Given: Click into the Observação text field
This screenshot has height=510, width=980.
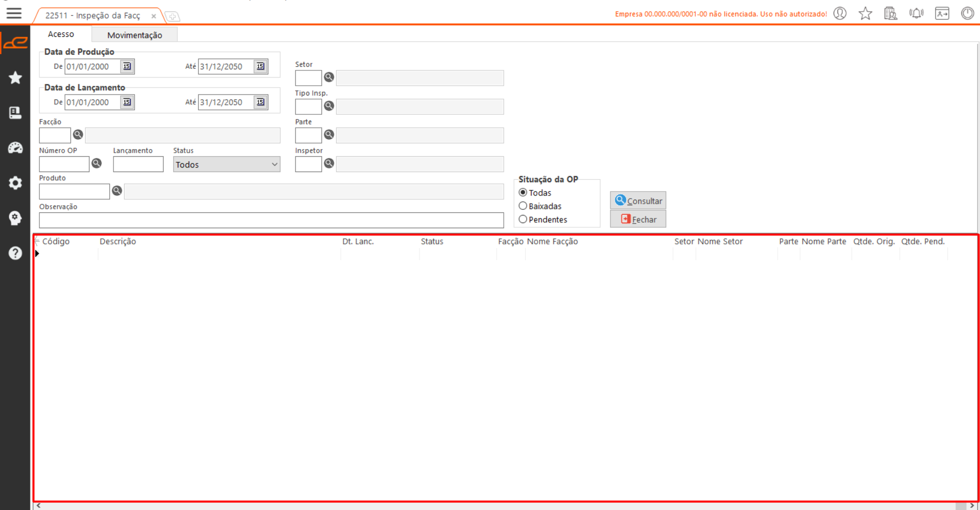Looking at the screenshot, I should tap(271, 221).
